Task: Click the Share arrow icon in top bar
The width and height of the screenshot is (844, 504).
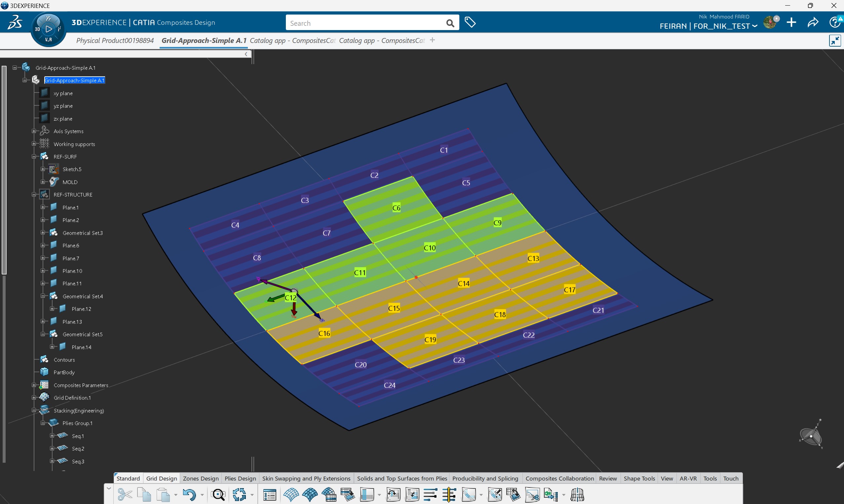Action: coord(813,22)
